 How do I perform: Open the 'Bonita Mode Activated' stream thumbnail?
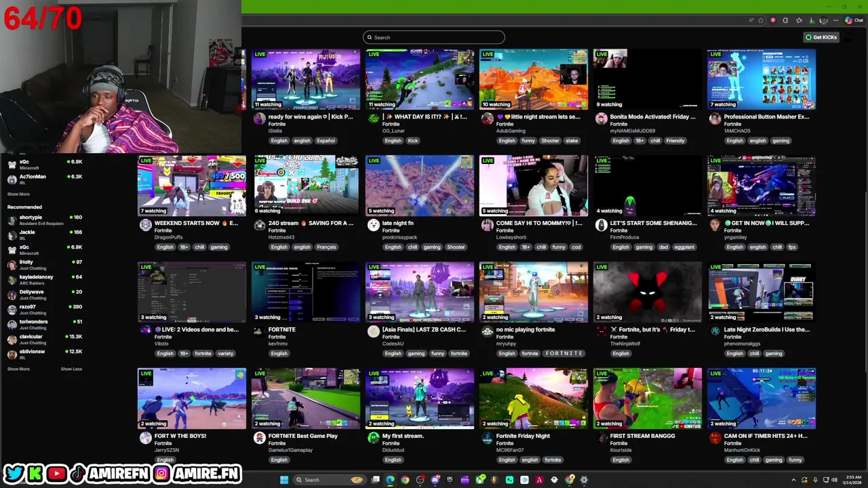[x=648, y=79]
